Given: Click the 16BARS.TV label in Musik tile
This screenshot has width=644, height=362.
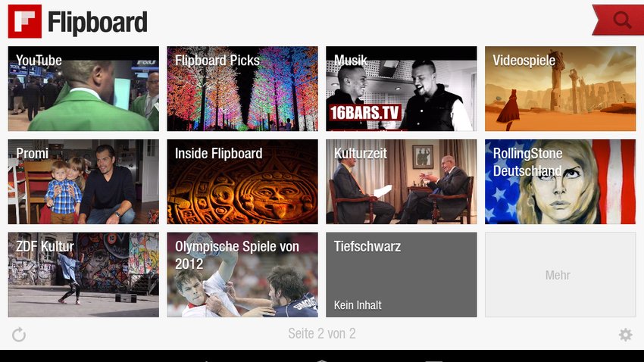Looking at the screenshot, I should [365, 112].
